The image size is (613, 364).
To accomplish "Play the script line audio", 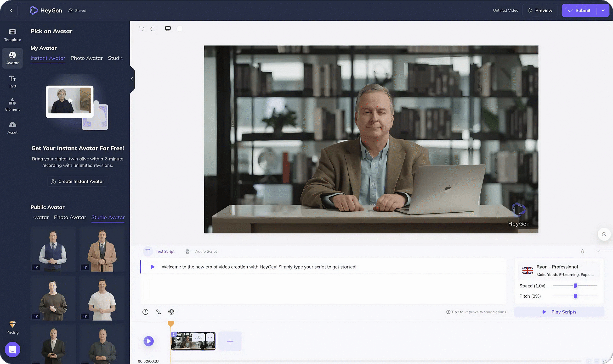I will (x=152, y=267).
